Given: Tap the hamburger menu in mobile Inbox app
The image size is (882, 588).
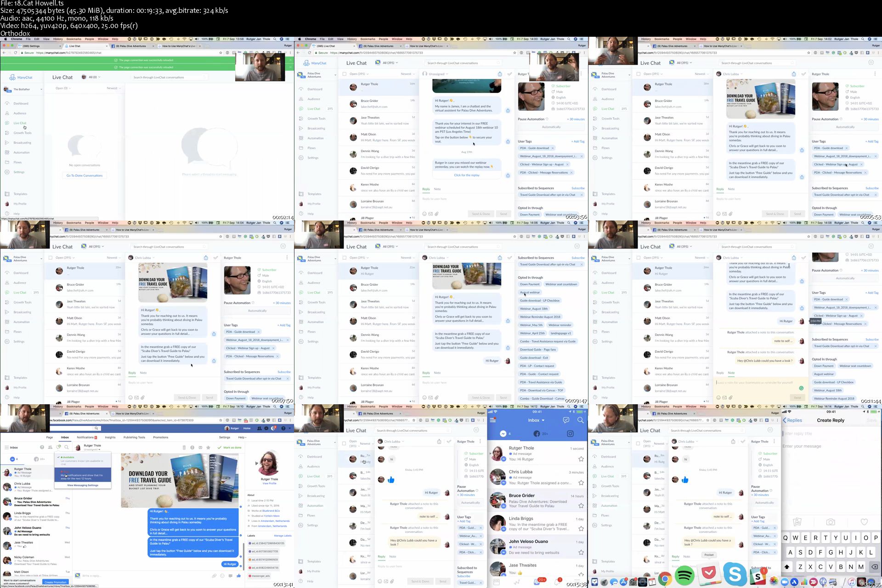Looking at the screenshot, I should (x=493, y=420).
